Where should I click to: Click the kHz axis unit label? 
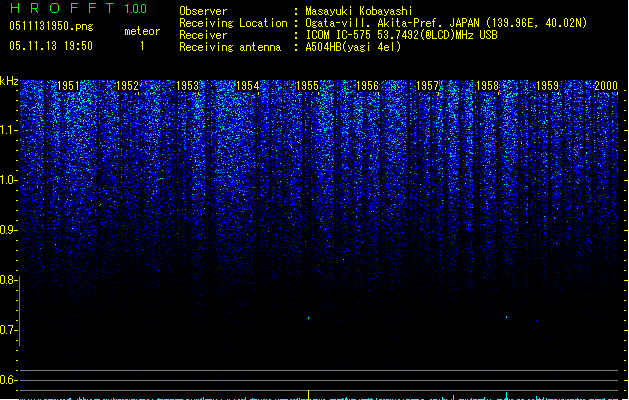(x=9, y=81)
